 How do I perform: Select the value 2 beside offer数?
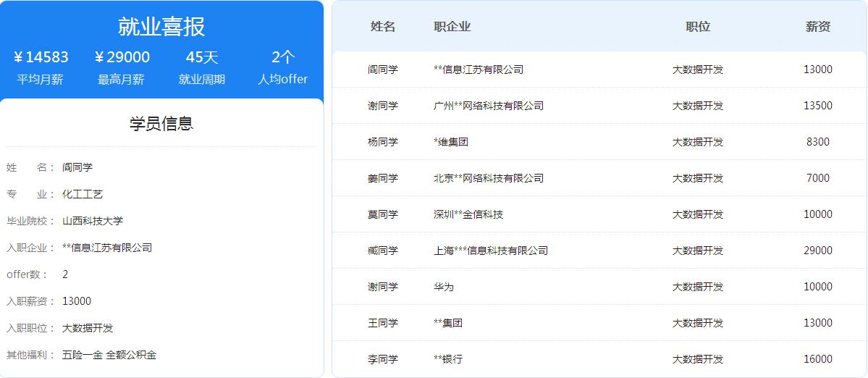65,274
